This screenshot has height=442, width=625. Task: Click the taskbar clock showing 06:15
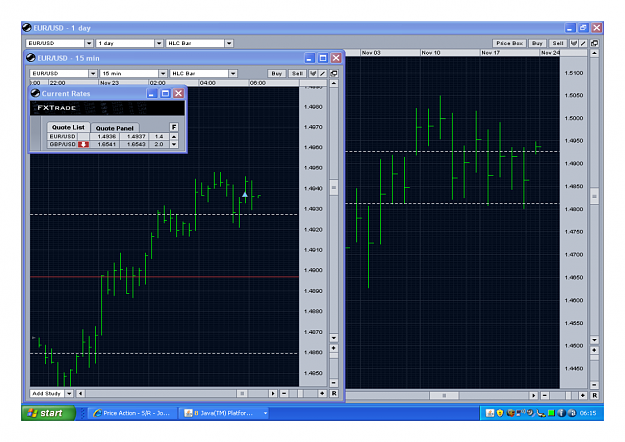(588, 413)
